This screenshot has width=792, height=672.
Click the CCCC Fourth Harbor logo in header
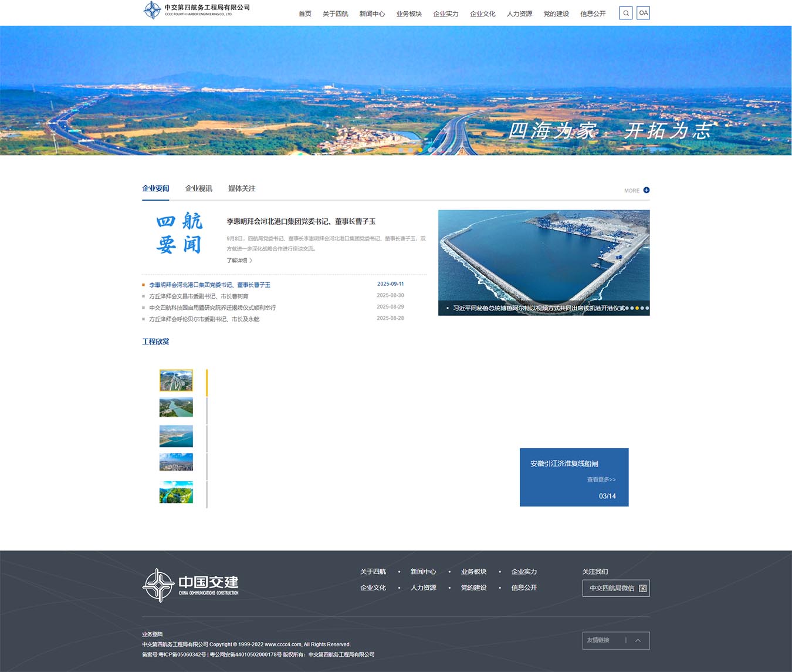197,10
